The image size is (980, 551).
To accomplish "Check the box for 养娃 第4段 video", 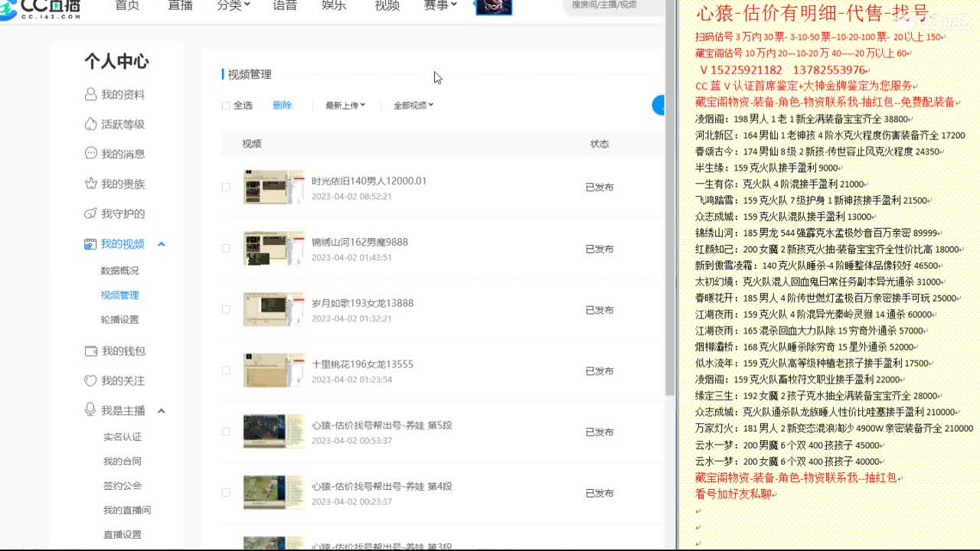I will pyautogui.click(x=226, y=493).
